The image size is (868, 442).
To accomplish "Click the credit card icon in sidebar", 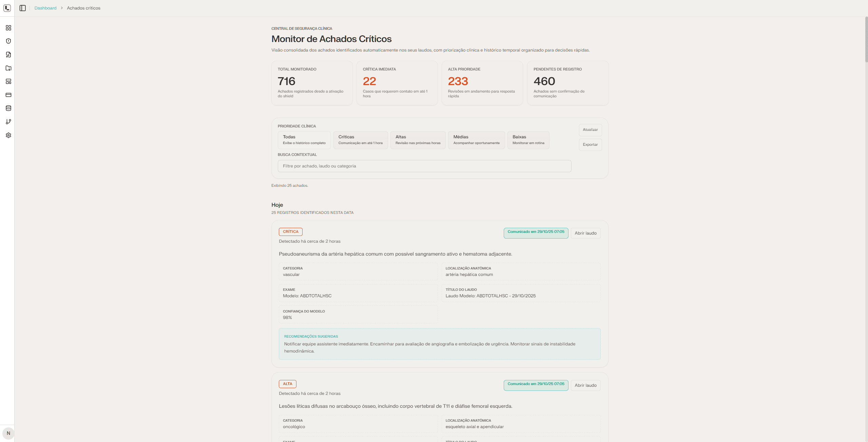I will click(x=8, y=95).
